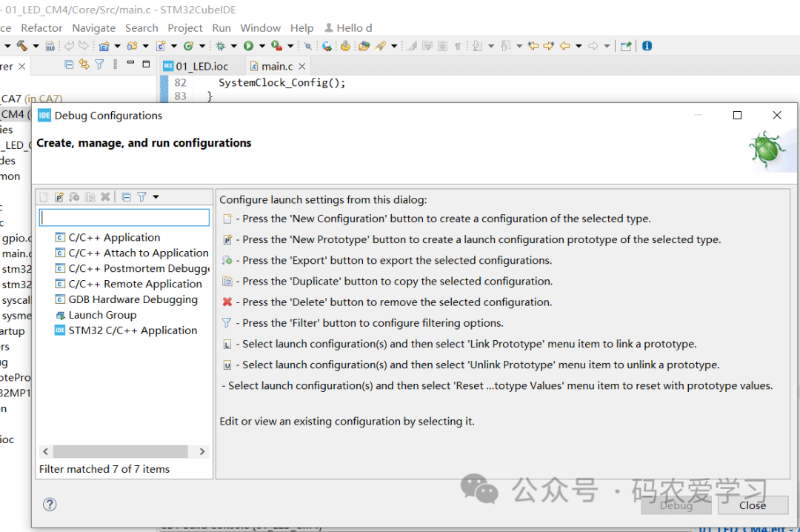Click the Close button in Debug Configurations
Screen dimensions: 800x532
pyautogui.click(x=753, y=505)
